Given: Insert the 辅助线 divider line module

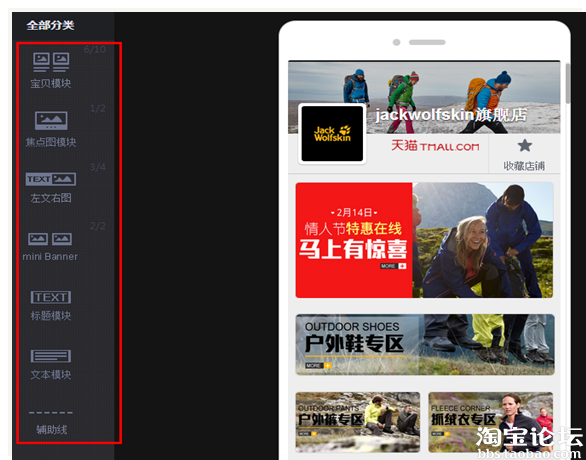Looking at the screenshot, I should [x=51, y=413].
